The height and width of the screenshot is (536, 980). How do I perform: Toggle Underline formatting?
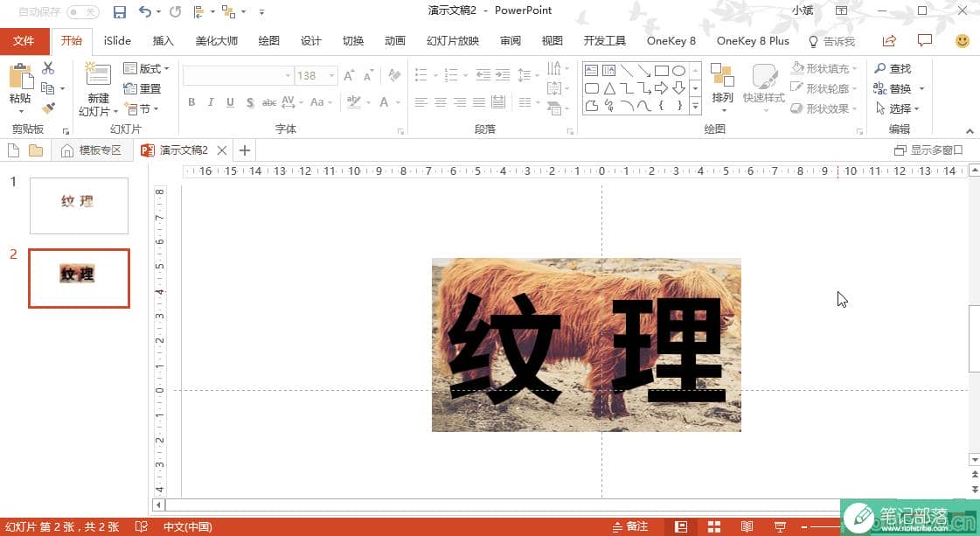pyautogui.click(x=230, y=102)
